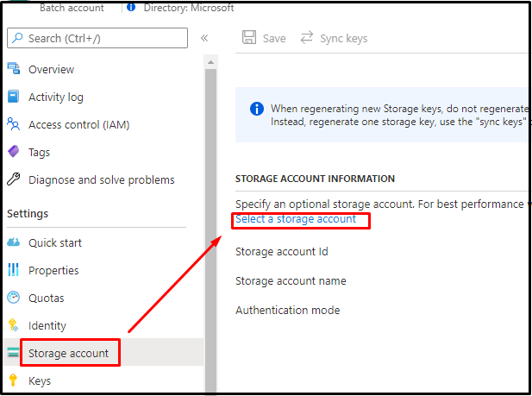
Task: Click the info icon in the blue banner
Action: pos(256,109)
